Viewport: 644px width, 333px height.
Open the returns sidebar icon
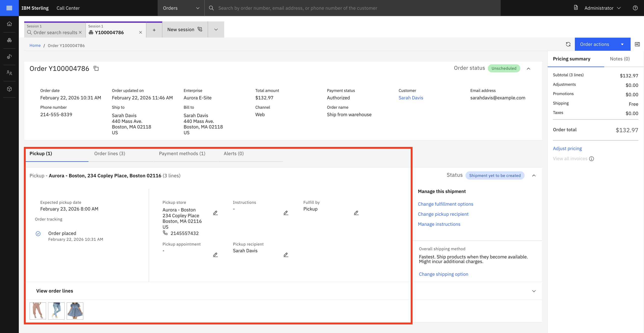(9, 56)
